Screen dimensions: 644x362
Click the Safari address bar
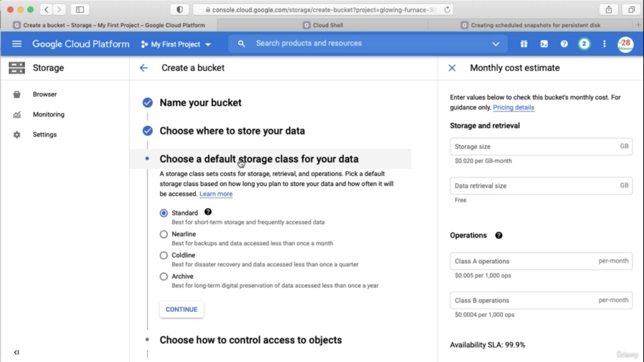pyautogui.click(x=324, y=10)
